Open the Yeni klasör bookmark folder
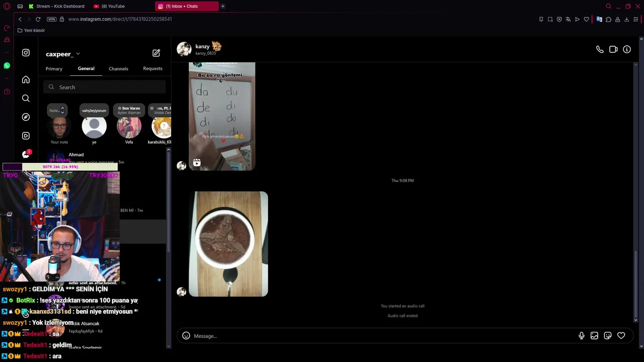This screenshot has width=644, height=362. click(x=31, y=30)
